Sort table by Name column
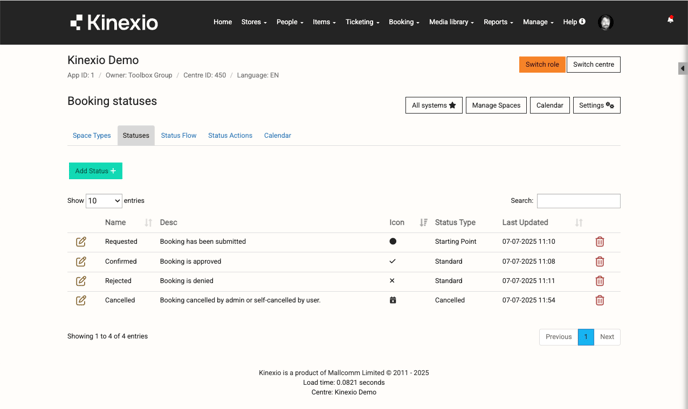This screenshot has width=688, height=409. [x=148, y=223]
